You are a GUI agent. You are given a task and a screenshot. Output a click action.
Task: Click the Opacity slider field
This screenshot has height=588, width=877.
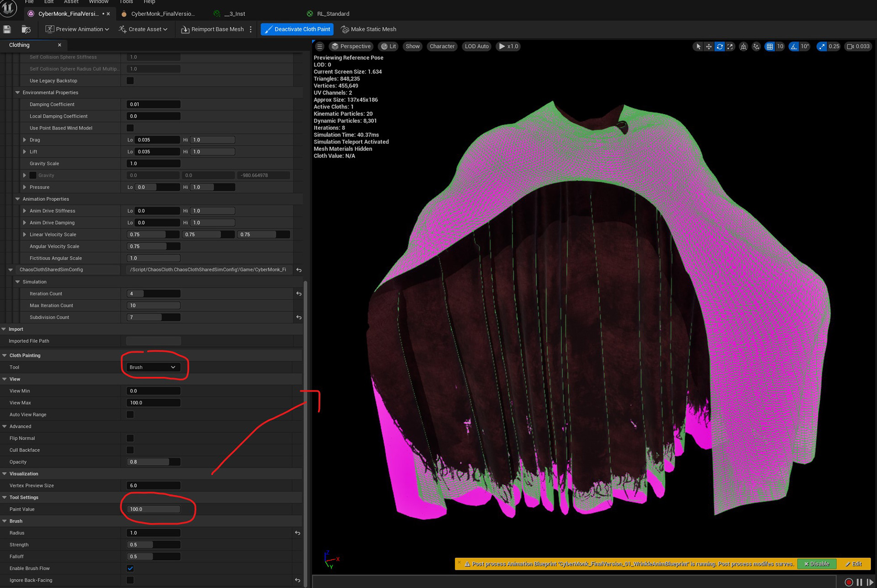tap(153, 462)
